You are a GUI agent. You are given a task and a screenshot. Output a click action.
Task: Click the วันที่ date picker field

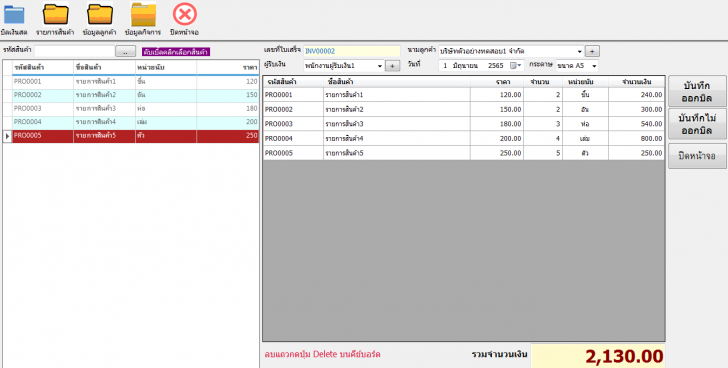pyautogui.click(x=481, y=66)
